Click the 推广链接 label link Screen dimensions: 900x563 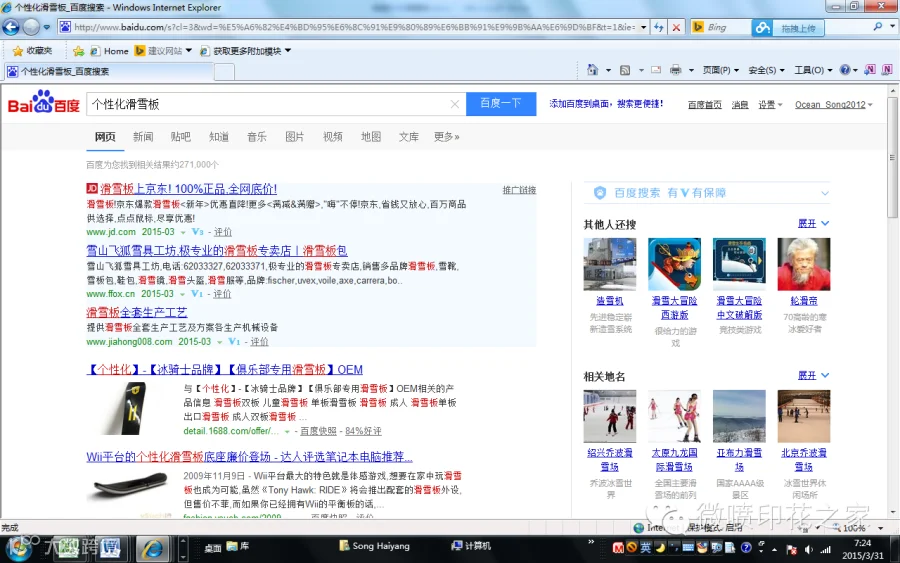point(519,190)
